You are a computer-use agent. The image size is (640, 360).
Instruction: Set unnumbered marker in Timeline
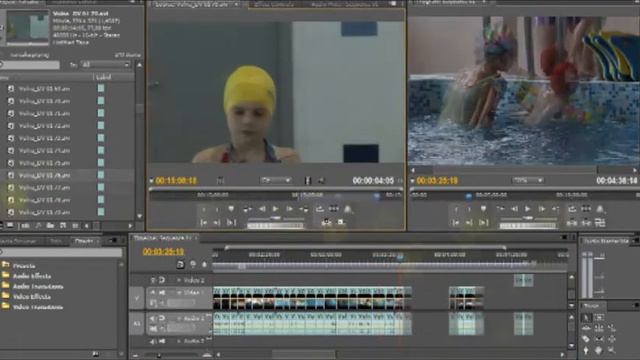[204, 264]
